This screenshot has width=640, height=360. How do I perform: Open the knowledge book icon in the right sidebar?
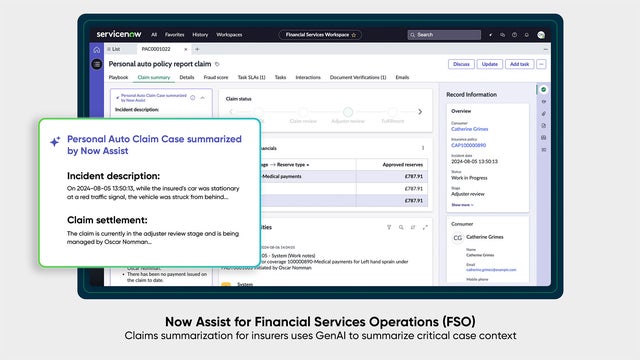click(x=543, y=138)
